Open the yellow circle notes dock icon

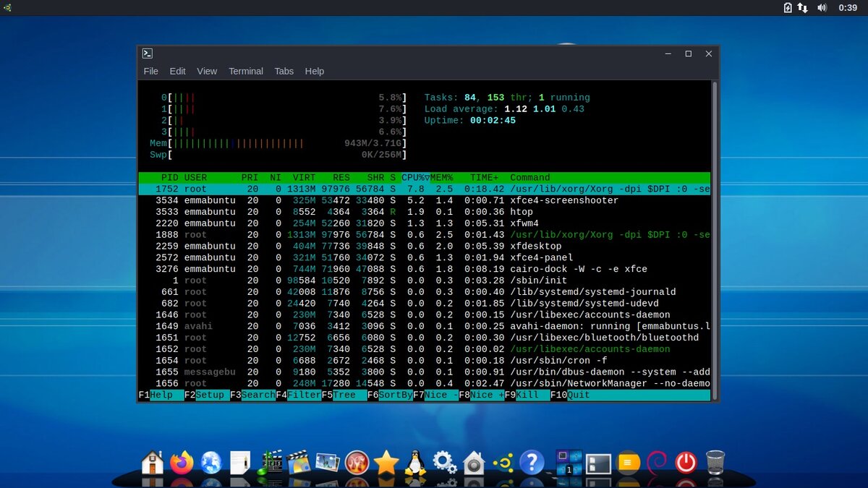click(x=628, y=462)
